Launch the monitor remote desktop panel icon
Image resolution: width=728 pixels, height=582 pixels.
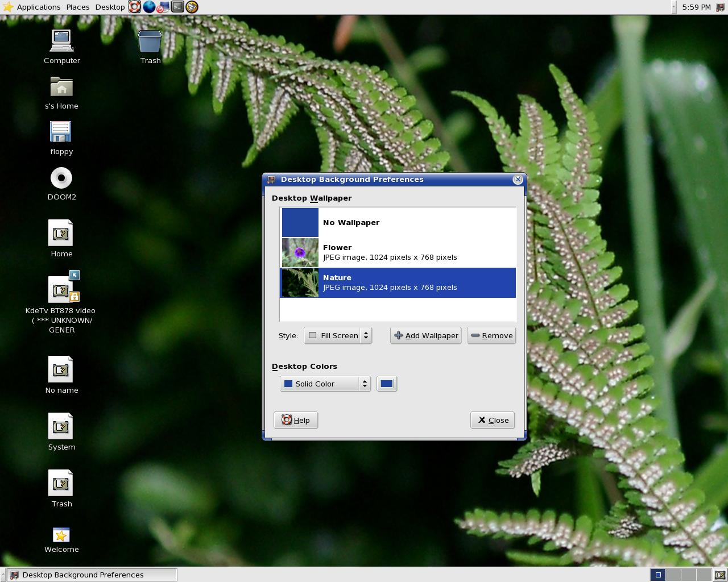pos(163,7)
